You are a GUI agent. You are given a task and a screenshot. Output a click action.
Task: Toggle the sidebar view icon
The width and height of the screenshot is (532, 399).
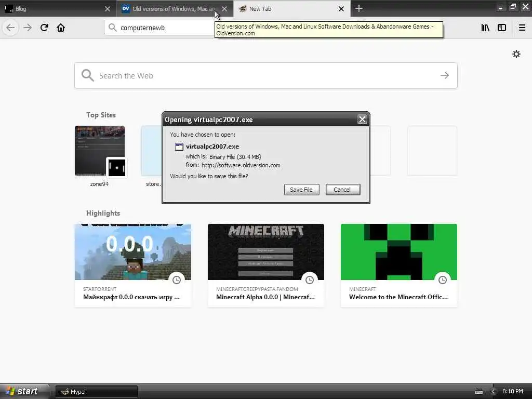tap(502, 28)
